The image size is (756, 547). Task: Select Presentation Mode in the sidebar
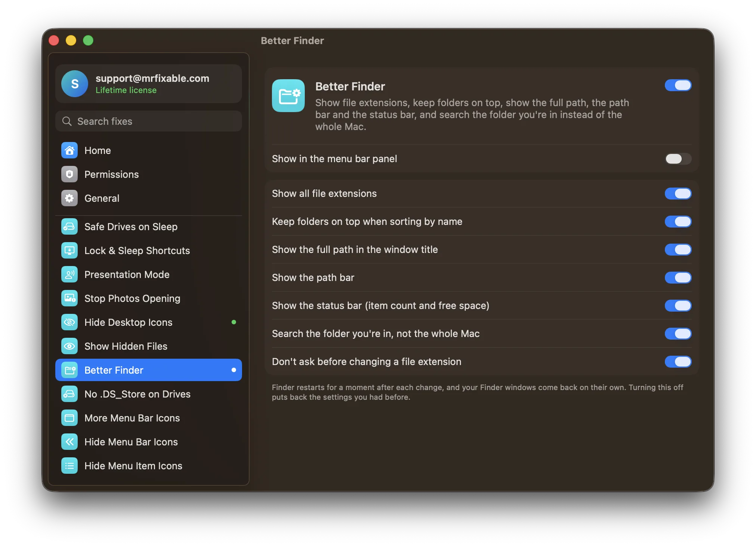click(x=149, y=274)
